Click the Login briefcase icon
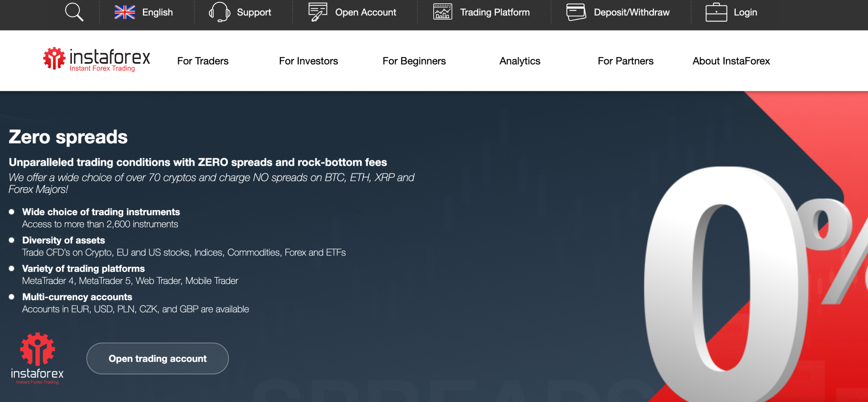Viewport: 868px width, 402px height. pyautogui.click(x=716, y=12)
